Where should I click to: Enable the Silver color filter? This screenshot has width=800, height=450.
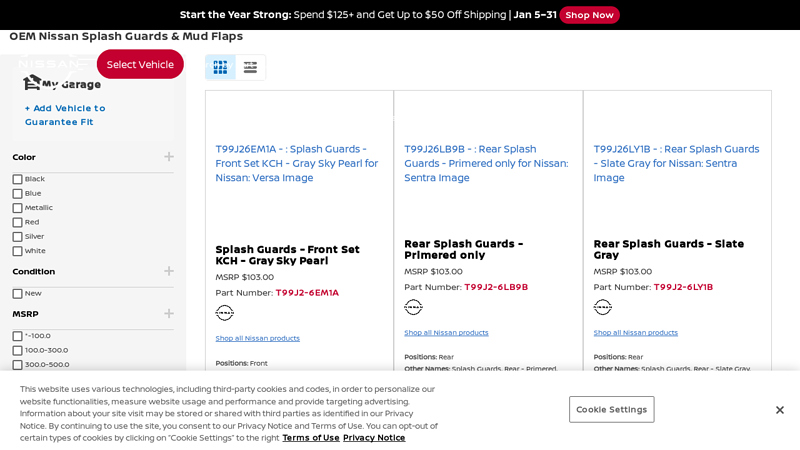(x=18, y=237)
